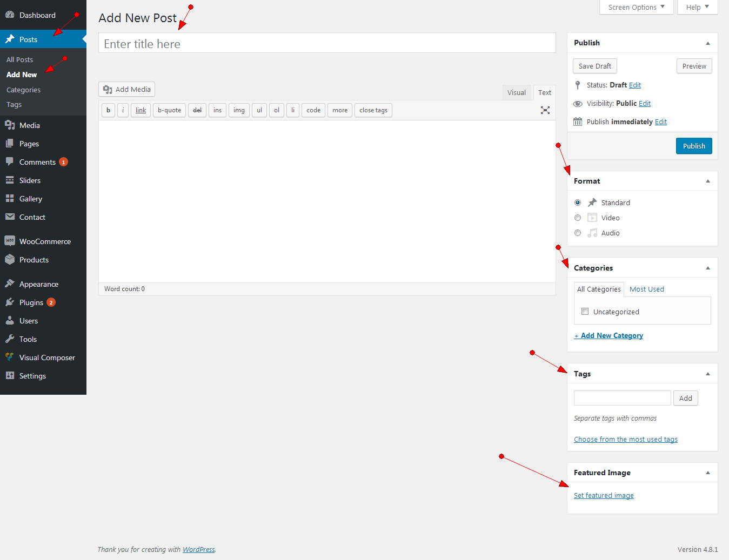Viewport: 729px width, 560px height.
Task: Click the Posts pushpin icon
Action: pyautogui.click(x=10, y=39)
